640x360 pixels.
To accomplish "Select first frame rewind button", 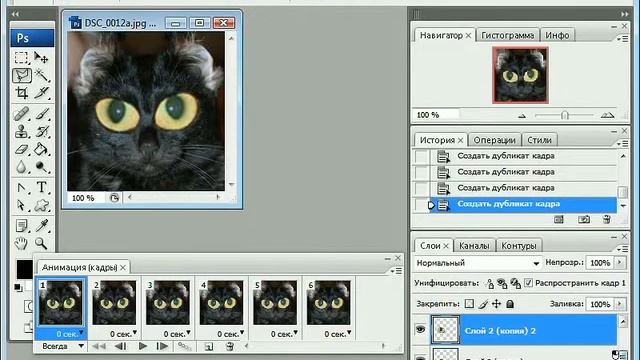I will (x=99, y=347).
